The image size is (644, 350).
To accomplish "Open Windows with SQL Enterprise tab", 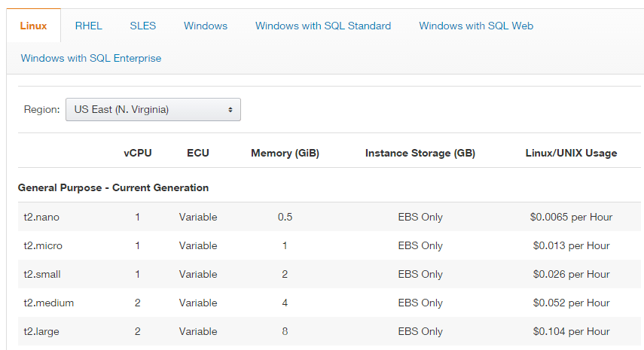I will [91, 58].
